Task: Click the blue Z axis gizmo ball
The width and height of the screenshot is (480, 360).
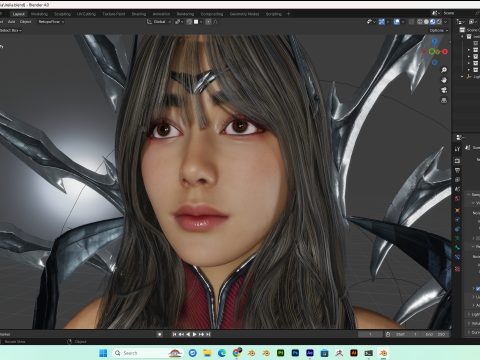Action: click(434, 41)
